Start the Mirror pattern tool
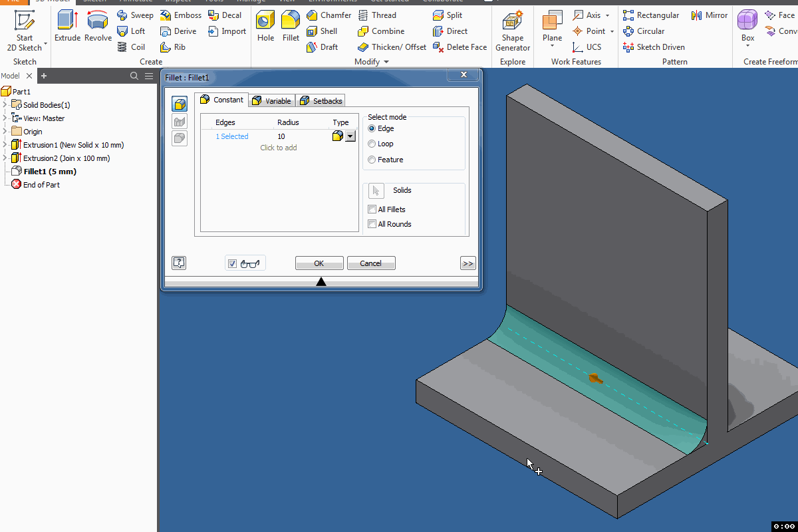Image resolution: width=798 pixels, height=532 pixels. 709,15
